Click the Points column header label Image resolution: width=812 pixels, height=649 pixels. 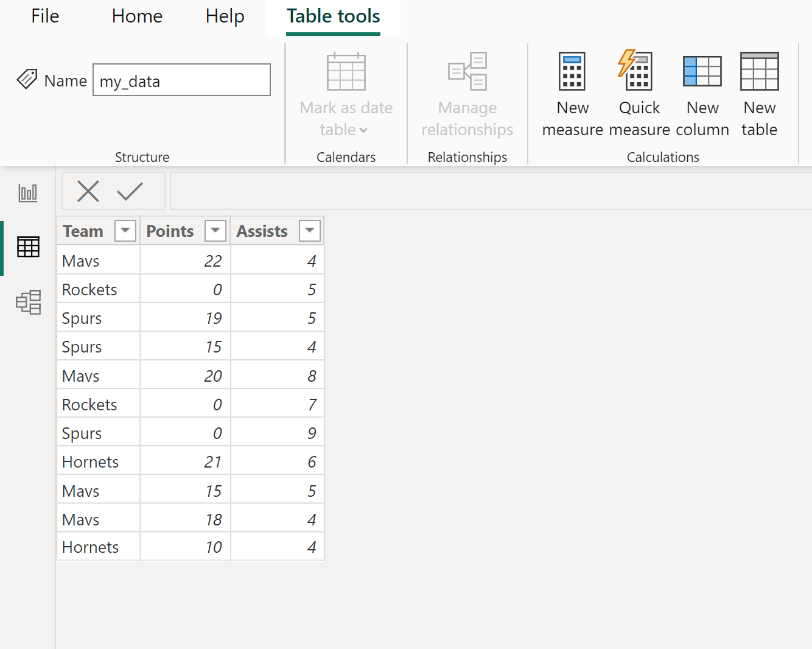[x=170, y=231]
